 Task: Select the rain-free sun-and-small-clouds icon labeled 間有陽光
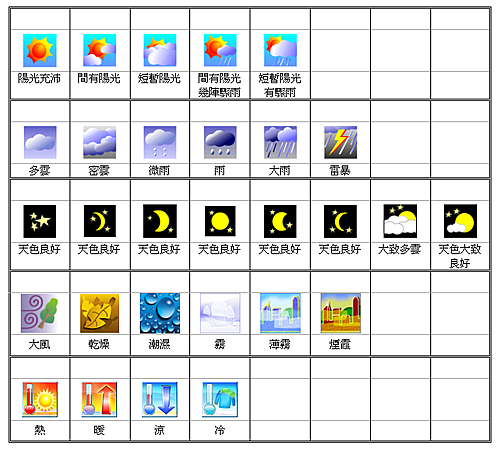[x=100, y=50]
